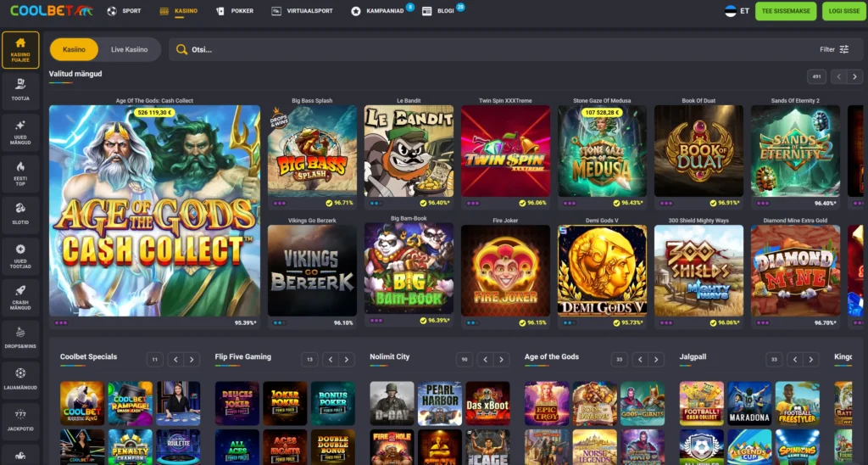Open Fire Joker game

pyautogui.click(x=505, y=271)
